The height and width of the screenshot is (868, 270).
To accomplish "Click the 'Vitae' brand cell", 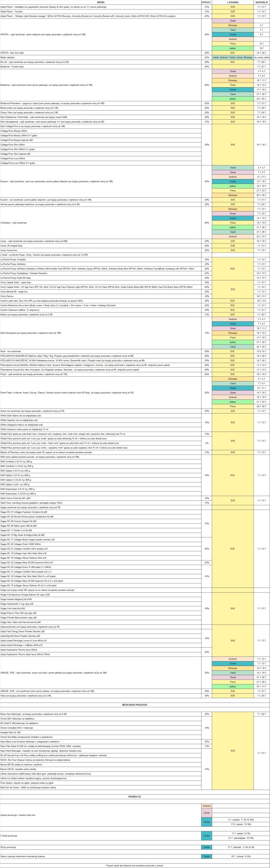I will point(100,696).
